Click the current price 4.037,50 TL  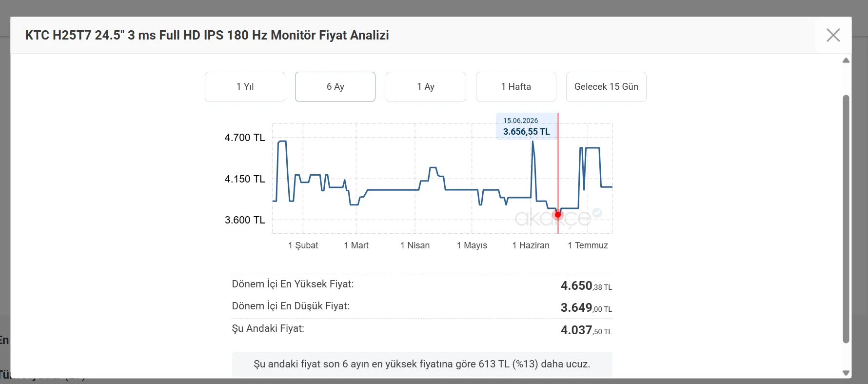[x=586, y=330]
